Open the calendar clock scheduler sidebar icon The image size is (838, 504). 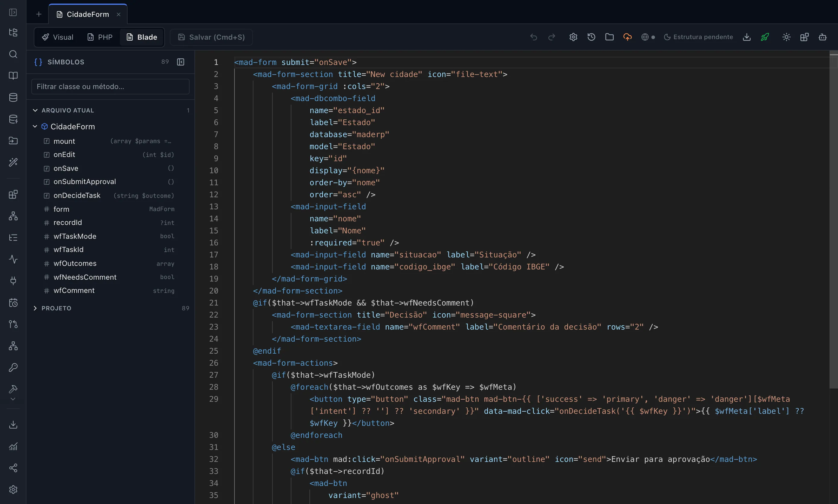point(13,303)
